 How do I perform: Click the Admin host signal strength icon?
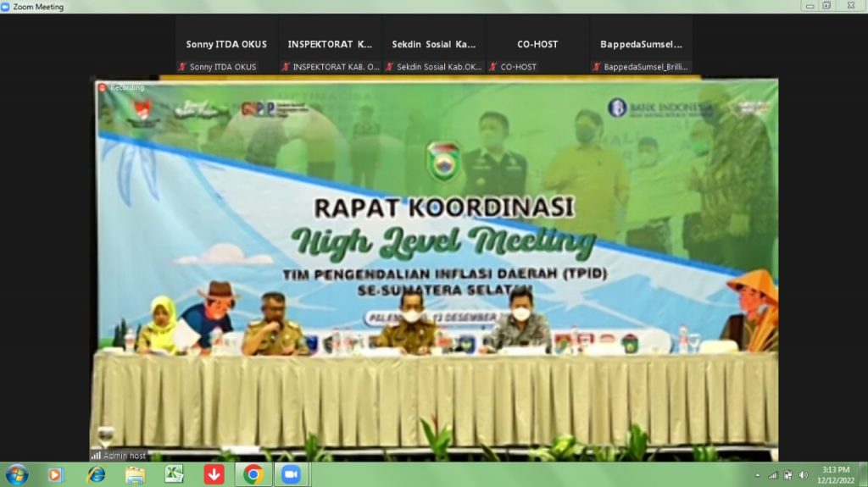click(x=96, y=456)
